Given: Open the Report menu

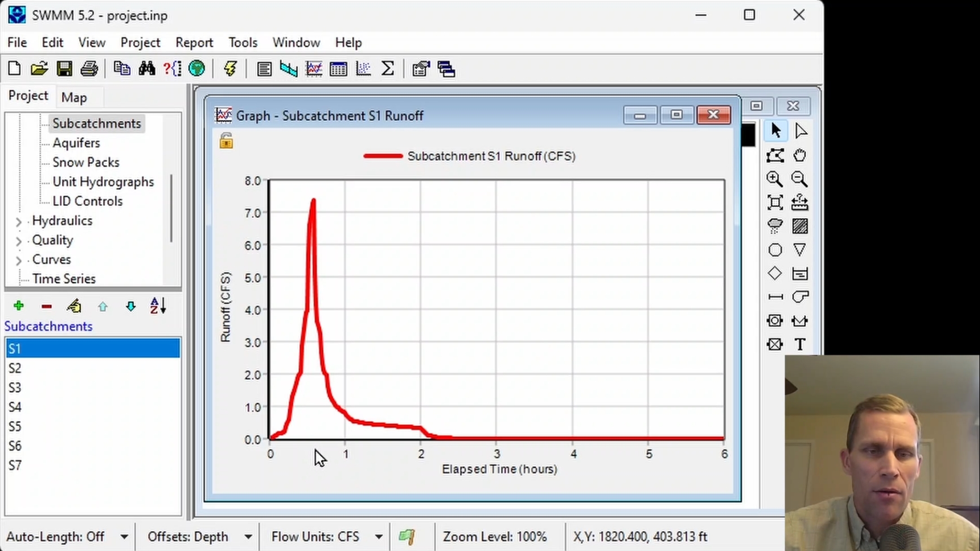Looking at the screenshot, I should tap(194, 43).
